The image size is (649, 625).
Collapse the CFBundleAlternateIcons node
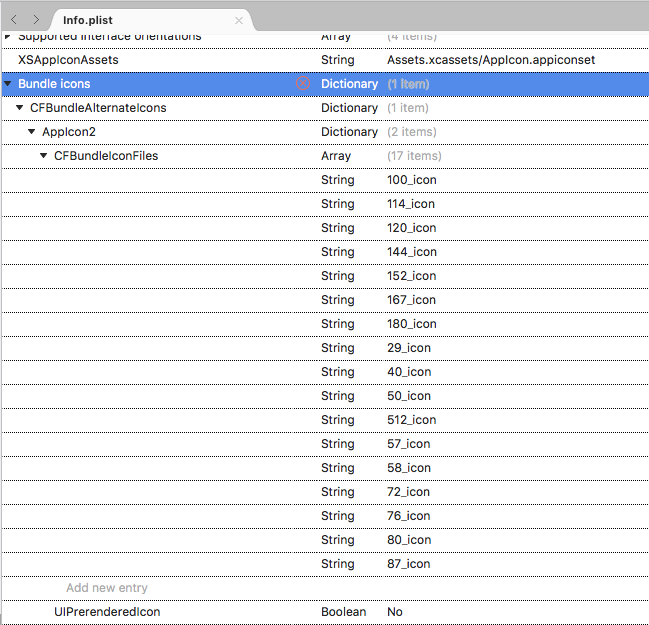[x=19, y=108]
